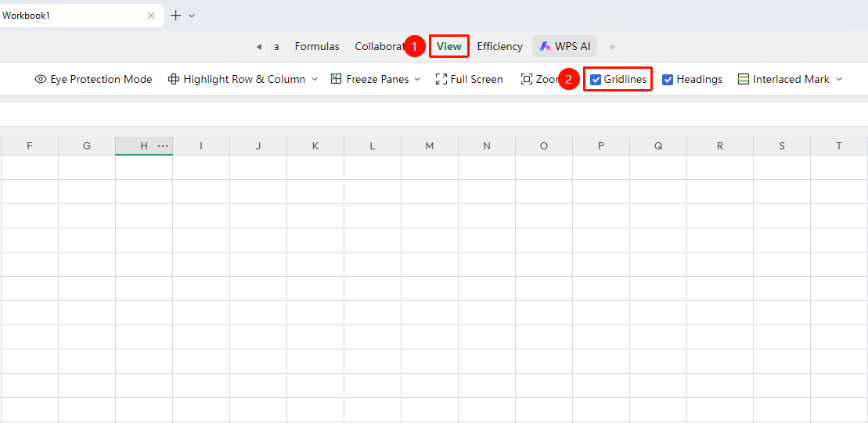Open the dropdown next to new tab plus
868x423 pixels.
192,16
